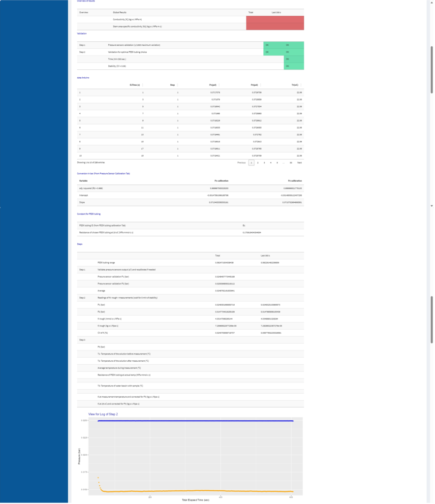Image resolution: width=435 pixels, height=504 pixels.
Task: Select current page 1 in pagination
Action: (x=251, y=162)
